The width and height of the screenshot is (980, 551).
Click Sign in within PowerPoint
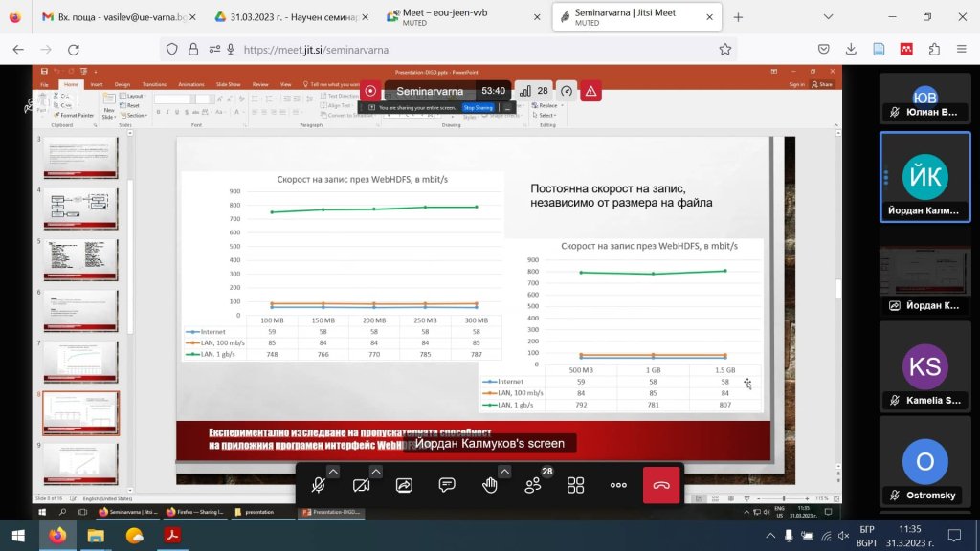coord(796,84)
